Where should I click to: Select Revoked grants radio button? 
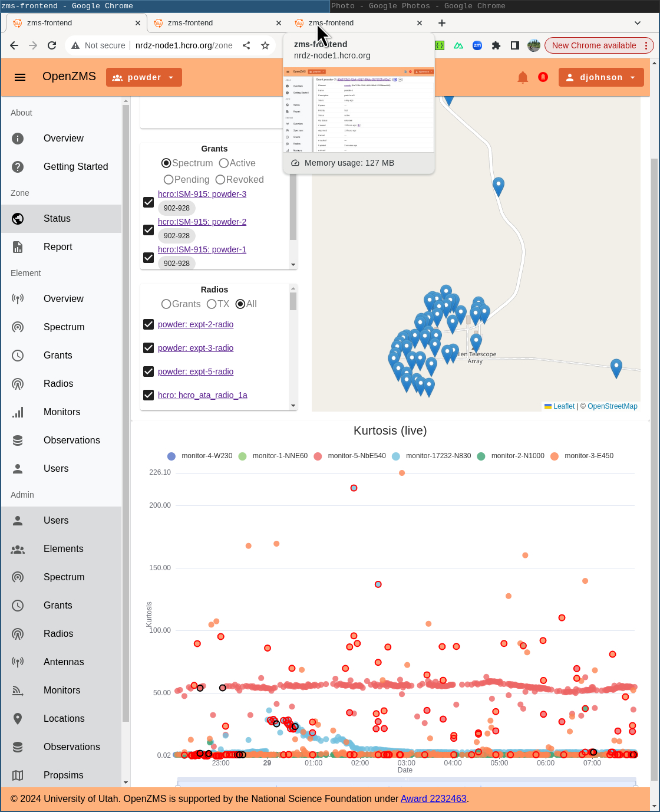point(220,180)
